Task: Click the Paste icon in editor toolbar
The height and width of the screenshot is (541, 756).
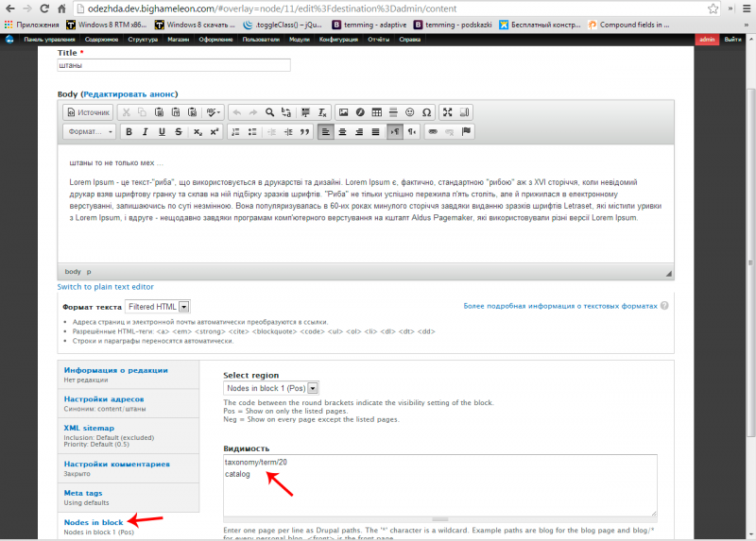Action: 159,112
